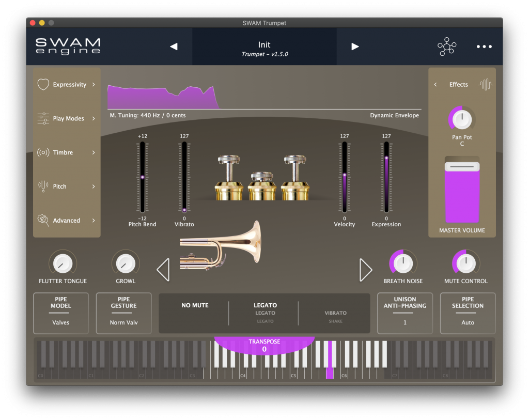Expand the Pitch section chevron
Viewport: 529px width, 420px height.
pos(94,186)
